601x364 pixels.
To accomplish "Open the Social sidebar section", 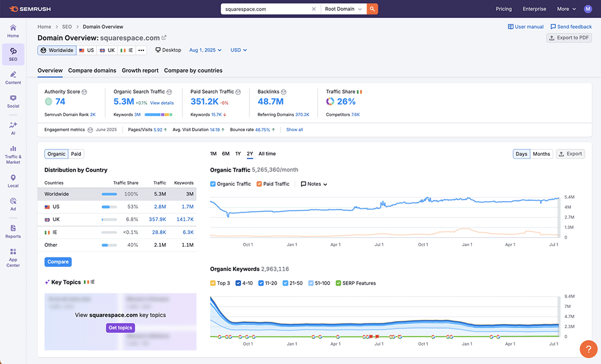I will [13, 101].
